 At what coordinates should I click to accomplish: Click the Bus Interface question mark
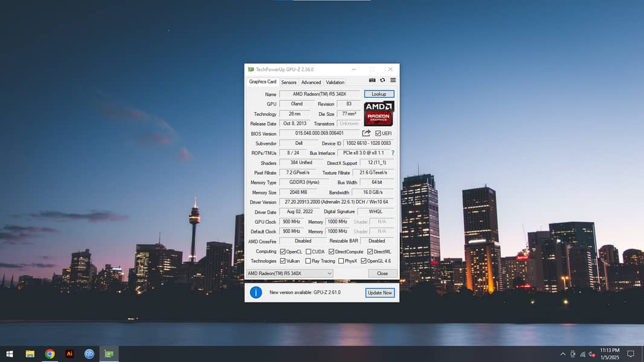(x=393, y=153)
